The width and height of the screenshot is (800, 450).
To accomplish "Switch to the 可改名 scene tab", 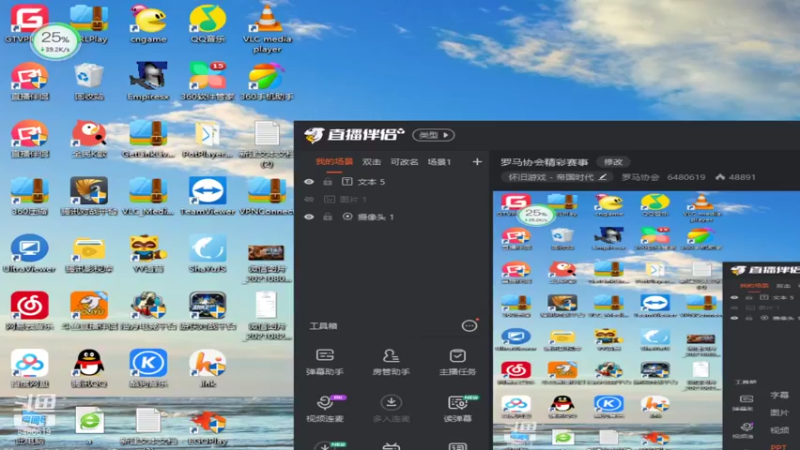I will tap(404, 162).
